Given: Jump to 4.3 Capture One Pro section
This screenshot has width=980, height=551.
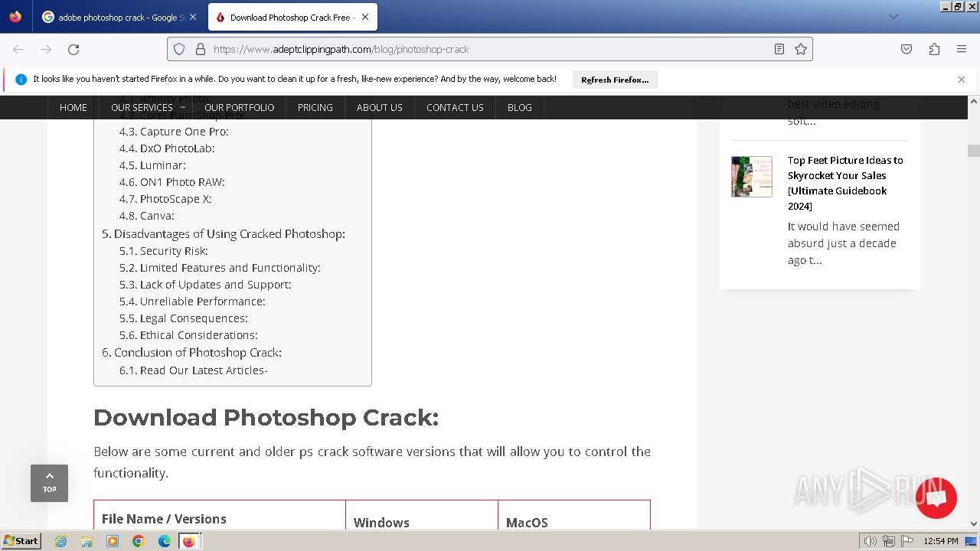Looking at the screenshot, I should click(174, 132).
